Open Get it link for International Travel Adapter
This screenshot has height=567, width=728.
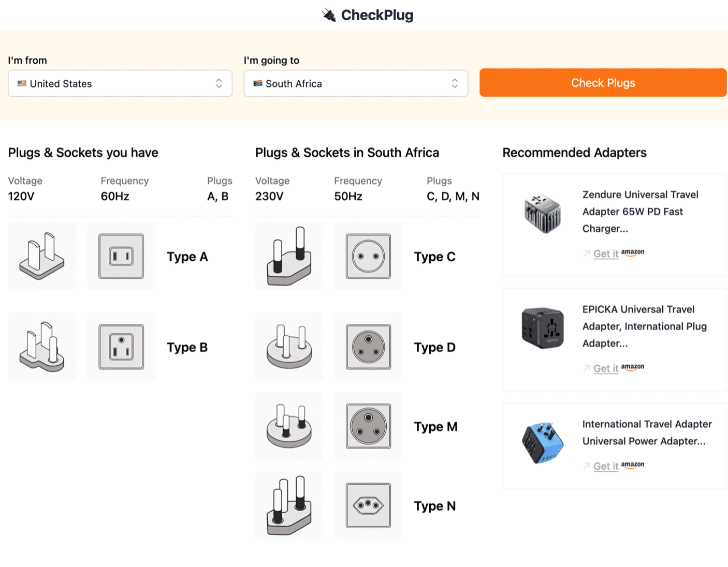tap(605, 466)
